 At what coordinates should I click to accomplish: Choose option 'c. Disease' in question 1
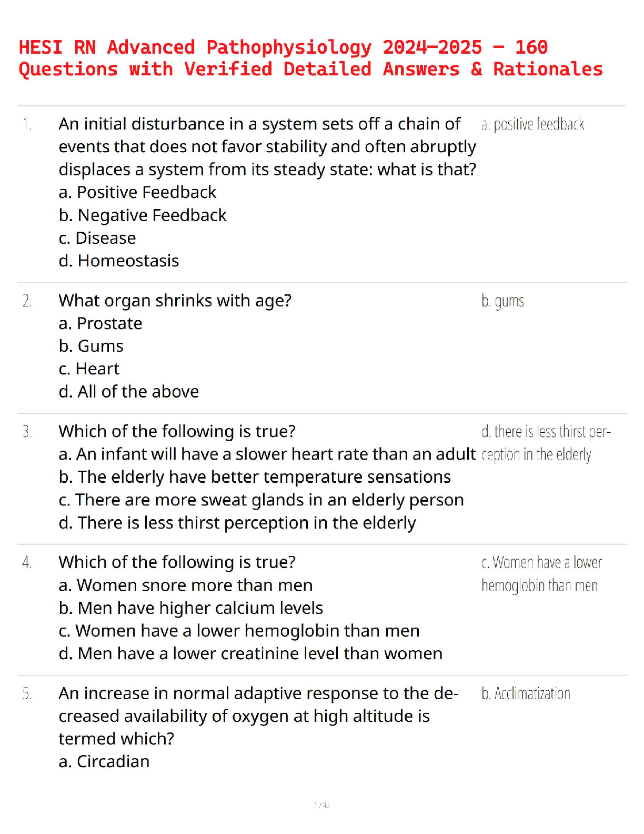tap(97, 238)
